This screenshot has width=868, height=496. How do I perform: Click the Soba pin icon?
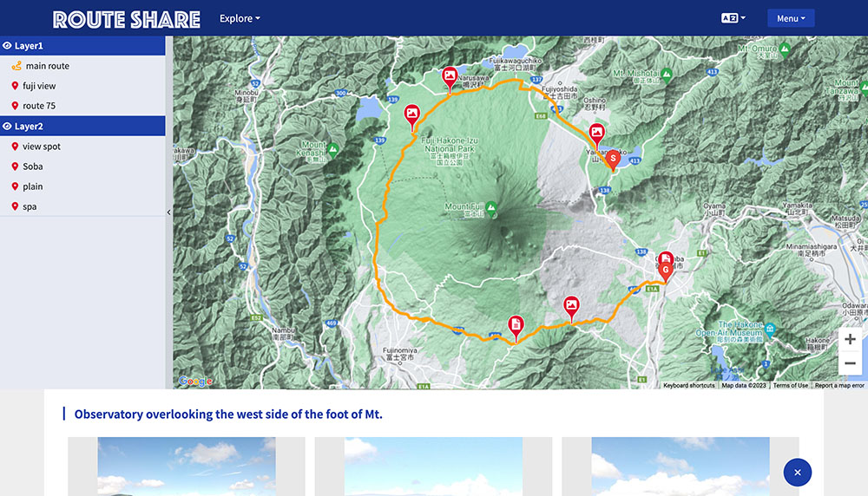(x=15, y=166)
